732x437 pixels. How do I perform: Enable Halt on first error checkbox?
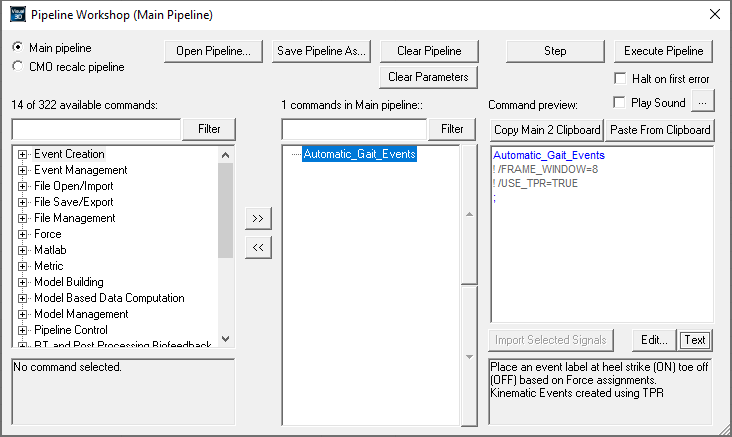pos(619,79)
